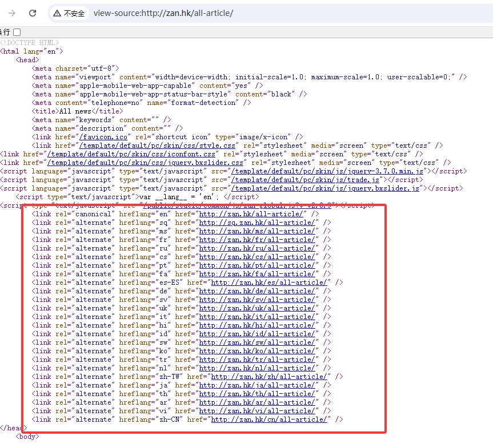This screenshot has width=493, height=448.
Task: Open the zan.hk/zh/all-article link
Action: [269, 377]
